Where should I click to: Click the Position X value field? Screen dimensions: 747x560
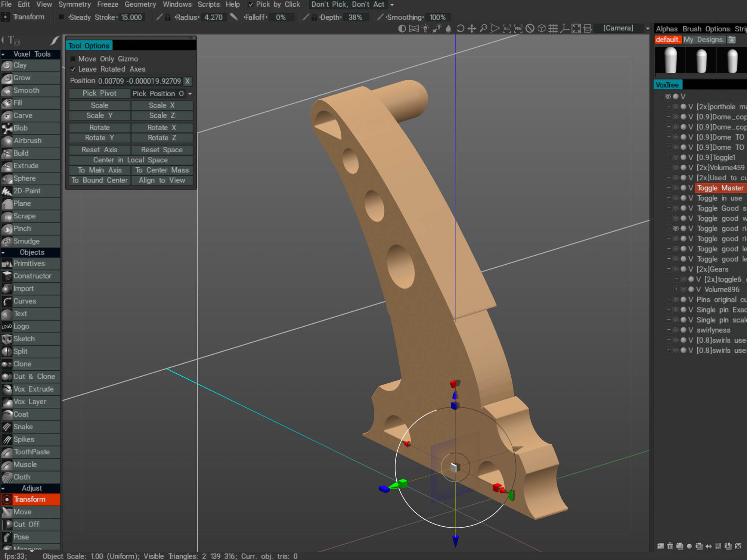111,81
